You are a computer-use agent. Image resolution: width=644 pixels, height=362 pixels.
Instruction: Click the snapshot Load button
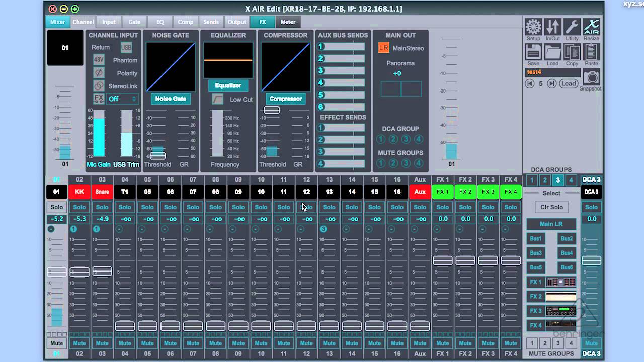click(569, 84)
